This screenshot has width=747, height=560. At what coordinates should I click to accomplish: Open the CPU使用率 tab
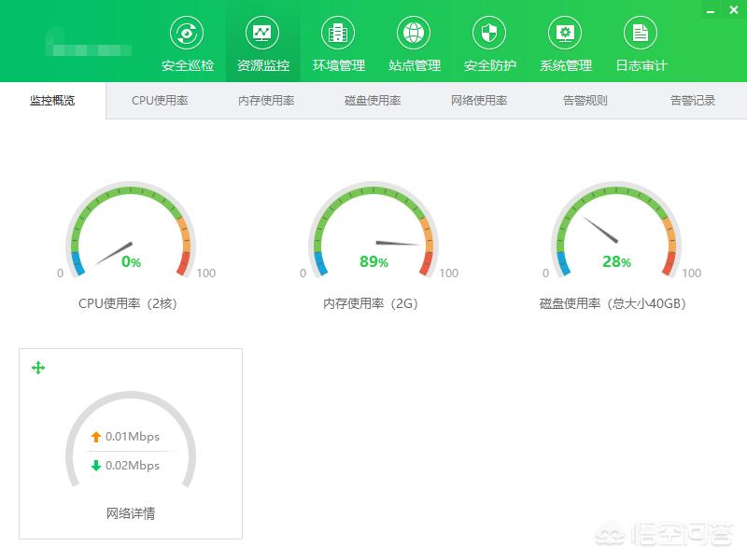(x=160, y=101)
